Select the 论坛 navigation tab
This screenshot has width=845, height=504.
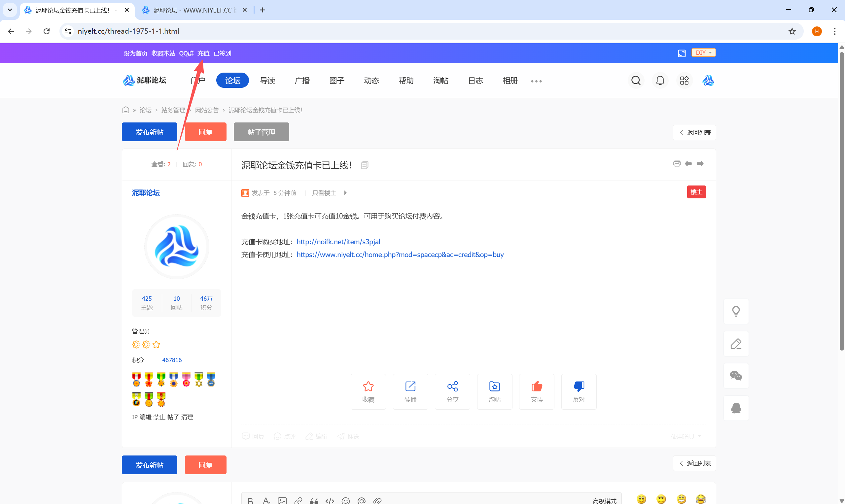click(x=232, y=81)
